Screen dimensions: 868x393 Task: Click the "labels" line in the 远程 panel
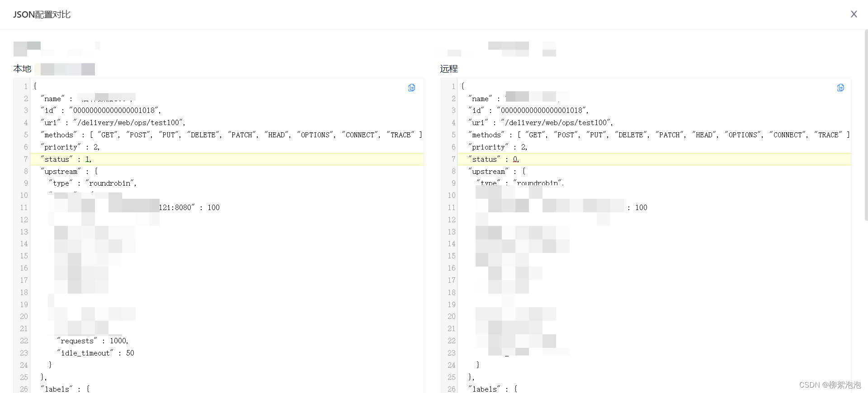[493, 388]
